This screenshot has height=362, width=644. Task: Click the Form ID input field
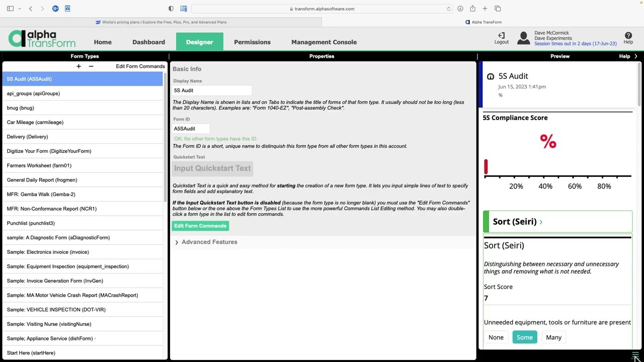click(x=191, y=129)
